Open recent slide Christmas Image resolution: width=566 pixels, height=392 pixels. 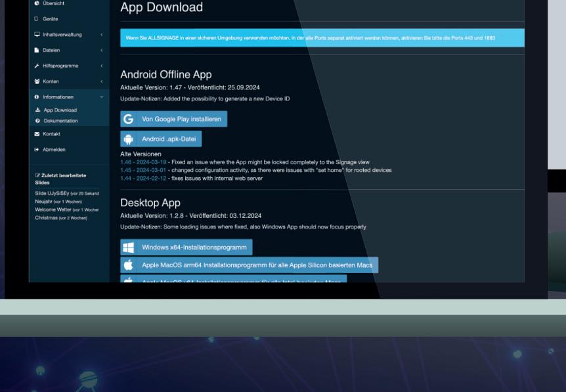point(61,217)
